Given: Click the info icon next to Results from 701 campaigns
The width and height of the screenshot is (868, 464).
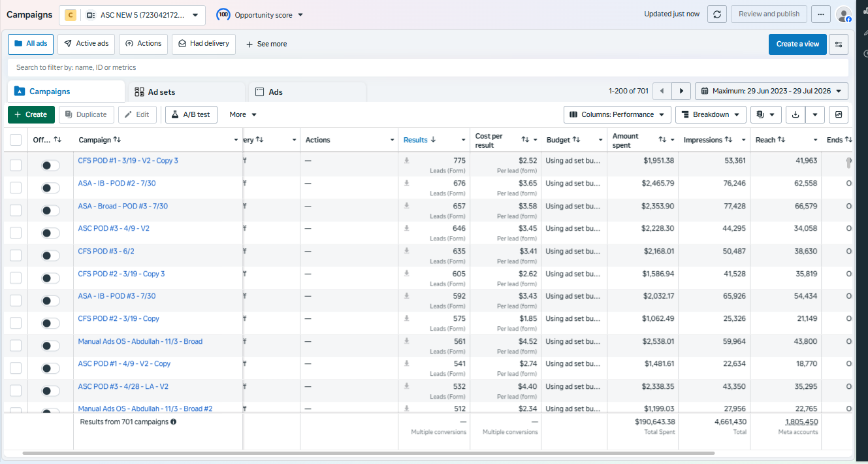Looking at the screenshot, I should (173, 422).
